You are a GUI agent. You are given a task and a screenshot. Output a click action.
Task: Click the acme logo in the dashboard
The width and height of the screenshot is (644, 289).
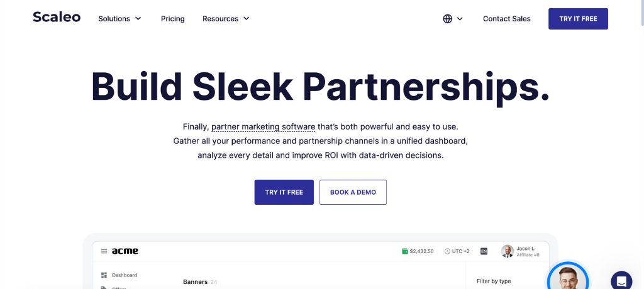pos(125,251)
